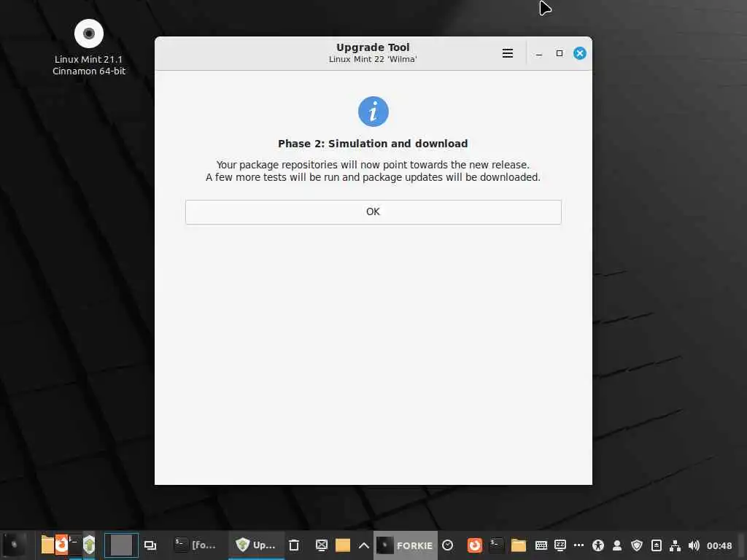Viewport: 747px width, 560px height.
Task: Click the 'Upgrade Tool' window title text
Action: tap(373, 47)
